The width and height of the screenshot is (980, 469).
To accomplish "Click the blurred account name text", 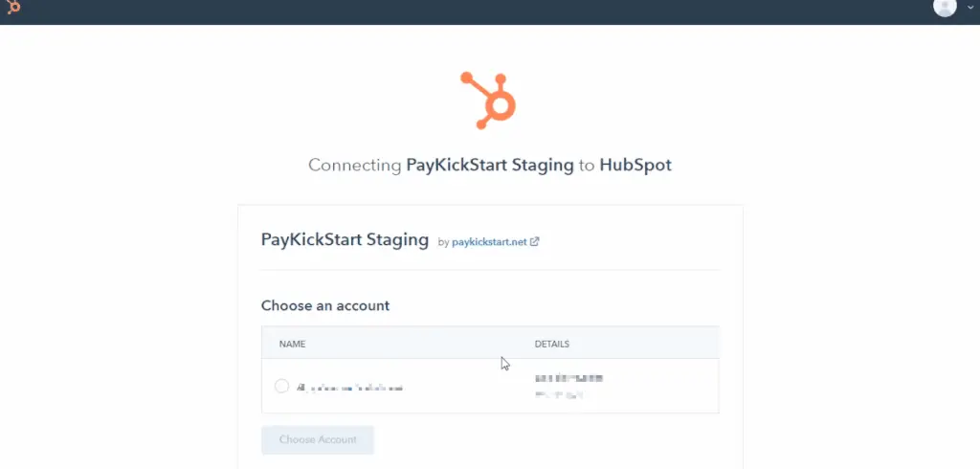I will point(349,388).
